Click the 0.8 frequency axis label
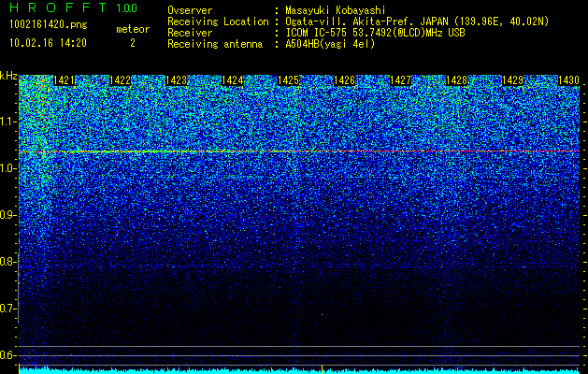The height and width of the screenshot is (374, 588). [8, 262]
